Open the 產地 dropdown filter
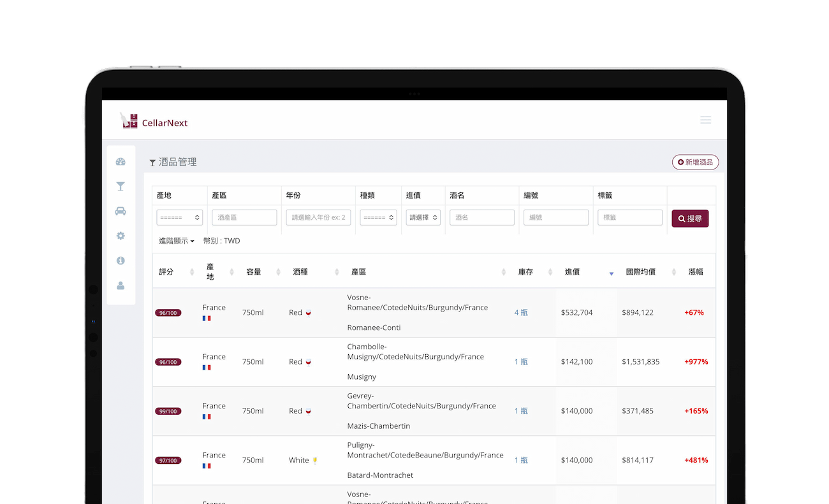This screenshot has height=504, width=829. pos(179,217)
